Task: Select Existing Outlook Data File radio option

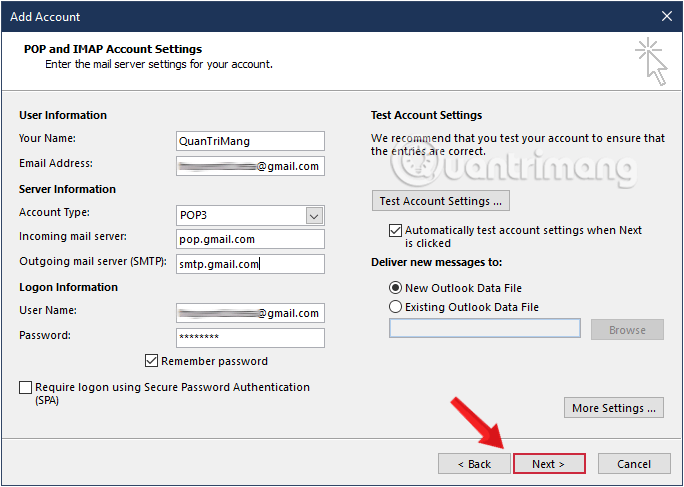Action: pos(395,307)
